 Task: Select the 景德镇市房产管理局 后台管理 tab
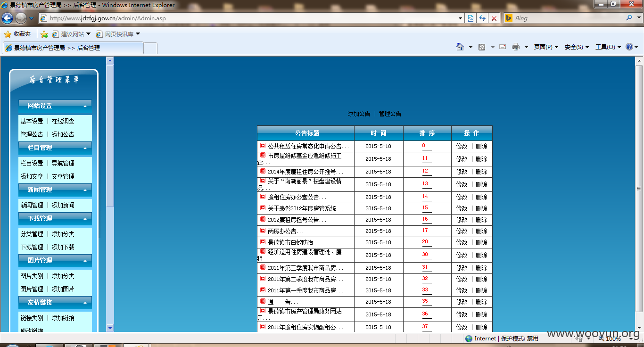73,48
